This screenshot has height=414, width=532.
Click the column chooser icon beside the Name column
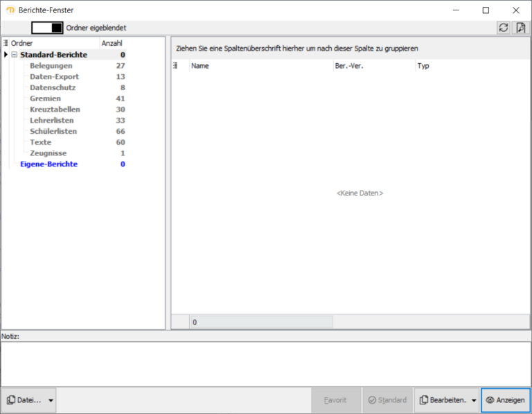tap(175, 66)
